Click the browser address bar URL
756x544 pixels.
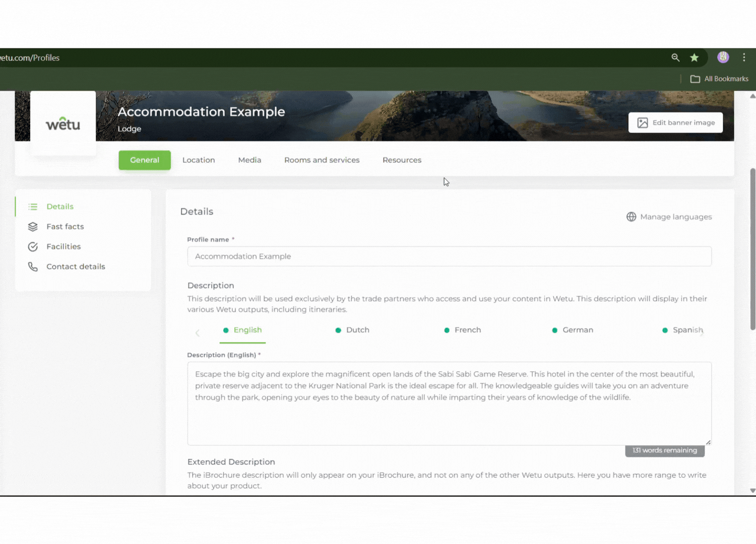pyautogui.click(x=30, y=58)
